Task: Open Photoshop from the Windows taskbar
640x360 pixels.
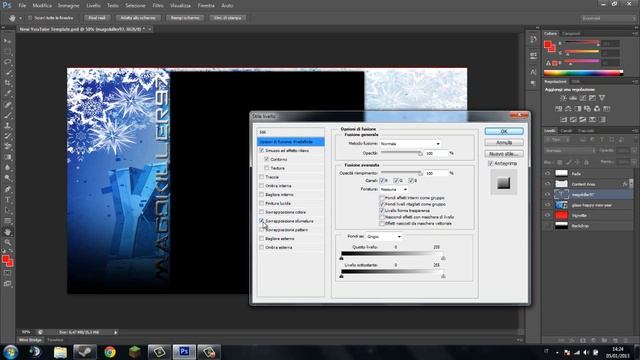Action: pyautogui.click(x=184, y=351)
